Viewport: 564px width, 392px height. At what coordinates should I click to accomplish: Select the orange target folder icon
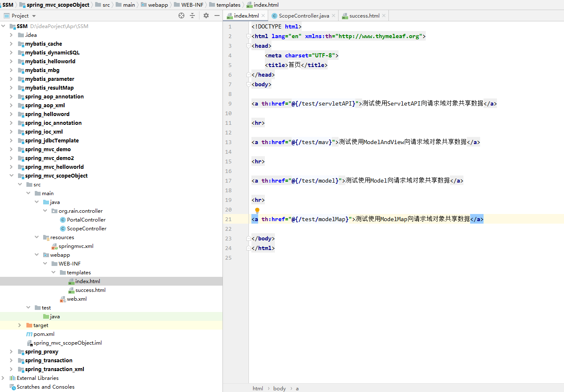(29, 325)
